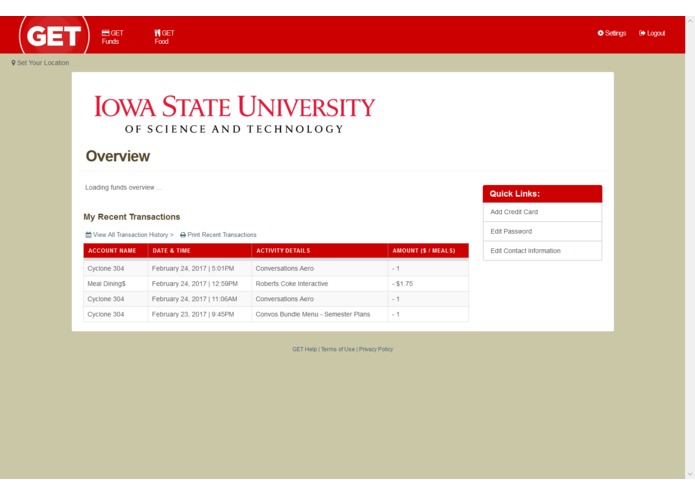Open the GET Funds menu
Viewport: 695px width, 494px height.
pos(112,37)
